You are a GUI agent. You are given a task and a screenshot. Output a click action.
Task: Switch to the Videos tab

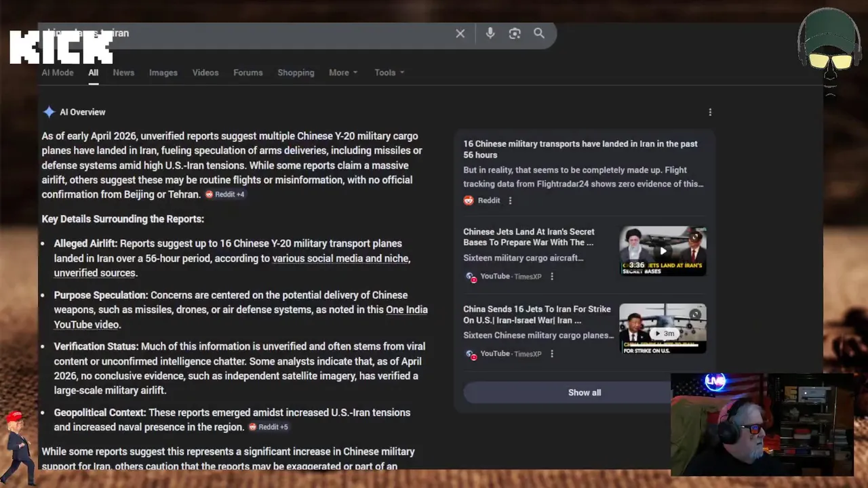[x=205, y=73]
